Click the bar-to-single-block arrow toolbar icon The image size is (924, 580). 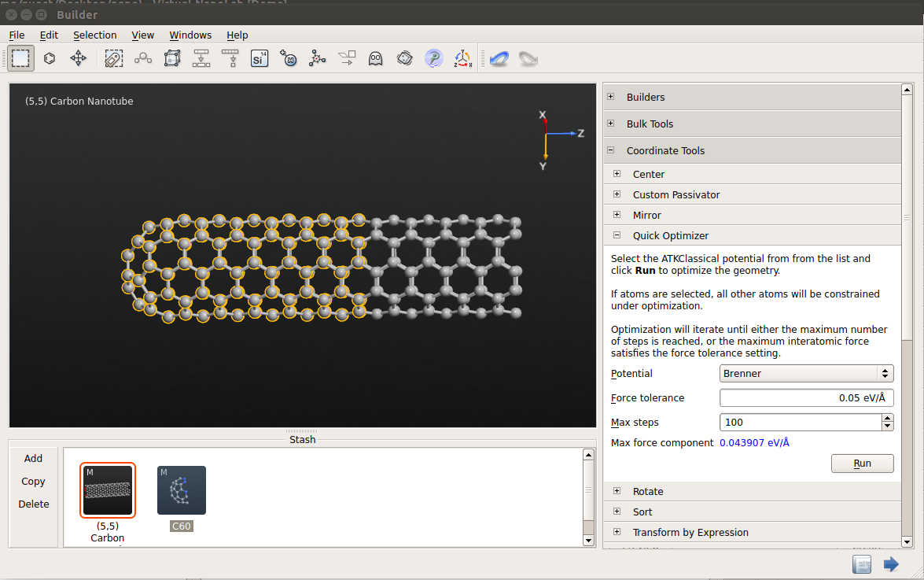[x=230, y=58]
